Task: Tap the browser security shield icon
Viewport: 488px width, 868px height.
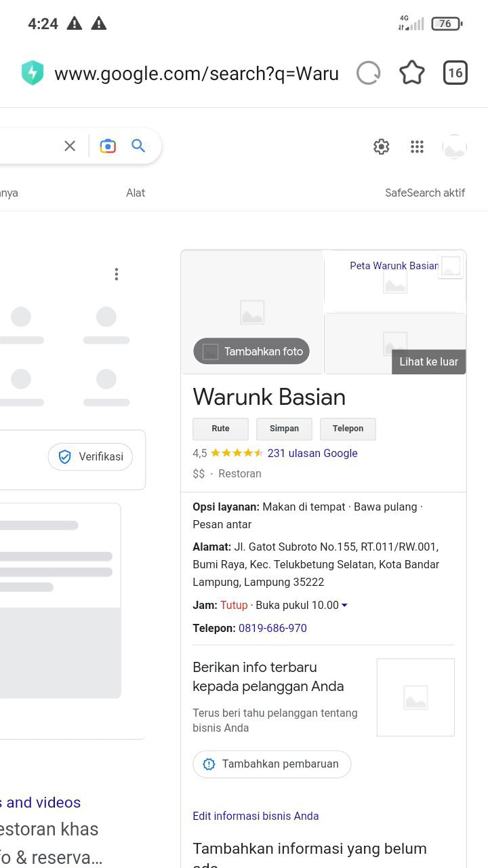Action: [33, 73]
